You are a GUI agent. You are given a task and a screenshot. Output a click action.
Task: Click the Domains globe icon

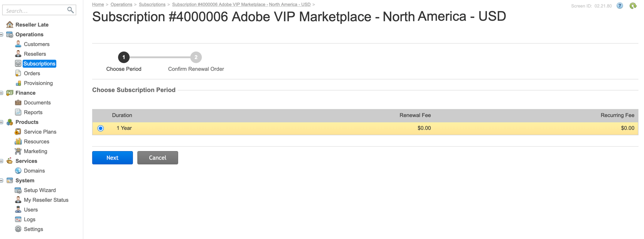tap(18, 171)
